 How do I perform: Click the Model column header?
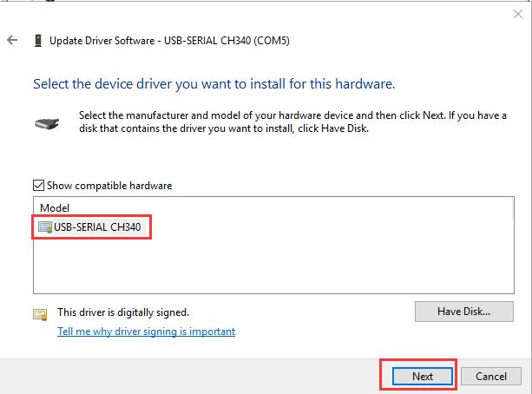coord(56,208)
